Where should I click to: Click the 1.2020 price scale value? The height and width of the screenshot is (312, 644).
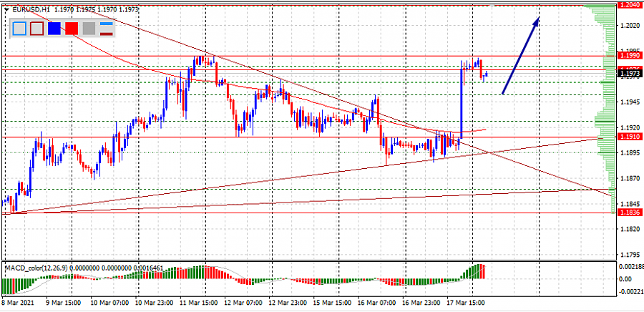point(632,26)
